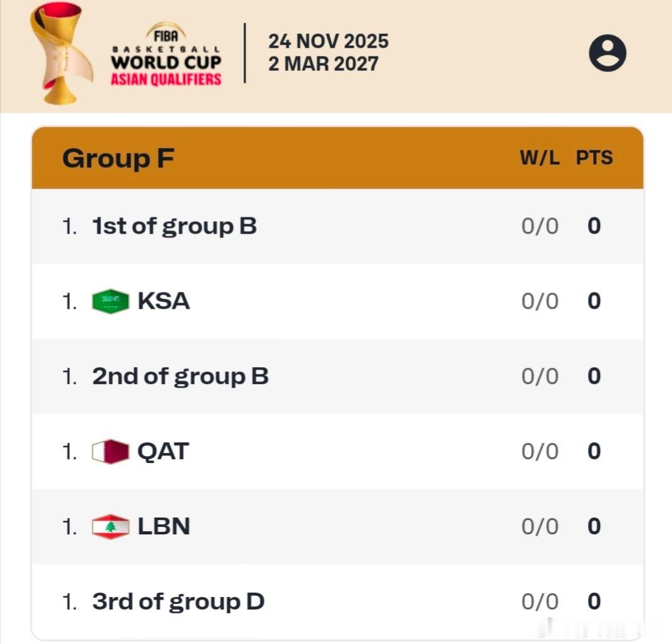The width and height of the screenshot is (672, 644).
Task: Select the 2nd of group B row
Action: click(x=337, y=377)
